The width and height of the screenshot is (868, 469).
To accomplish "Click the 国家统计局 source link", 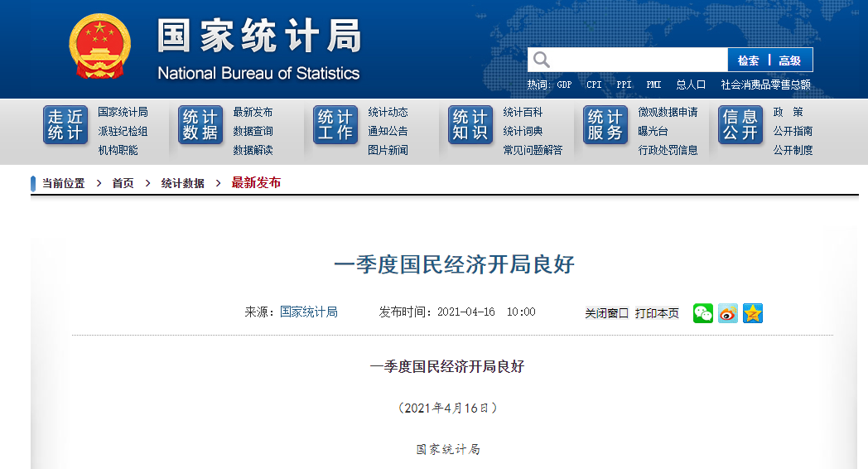I will 309,312.
